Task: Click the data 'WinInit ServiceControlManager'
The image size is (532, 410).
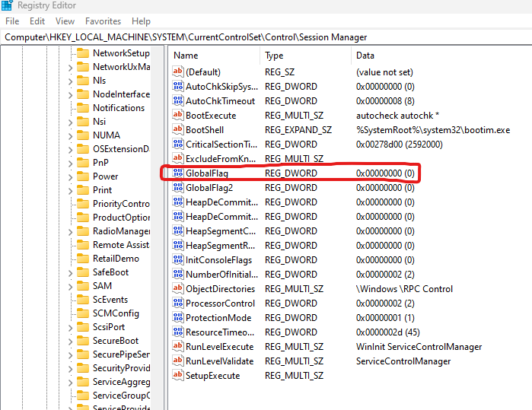Action: click(419, 347)
